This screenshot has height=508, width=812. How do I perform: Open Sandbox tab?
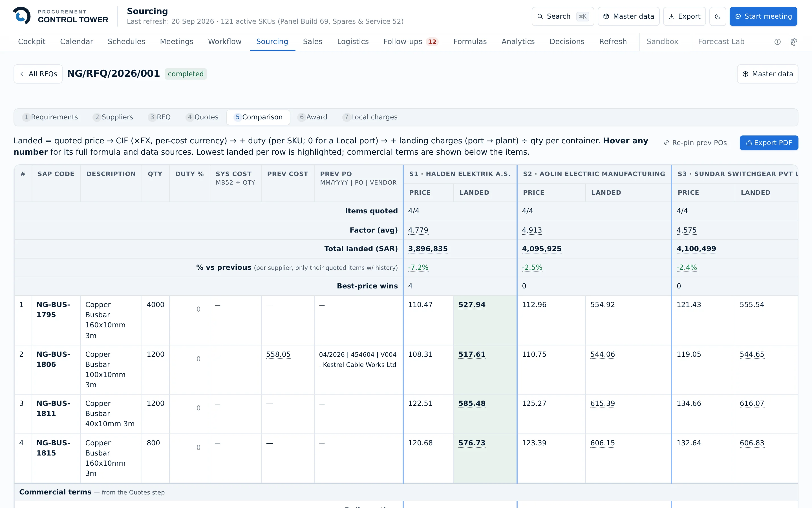coord(662,42)
